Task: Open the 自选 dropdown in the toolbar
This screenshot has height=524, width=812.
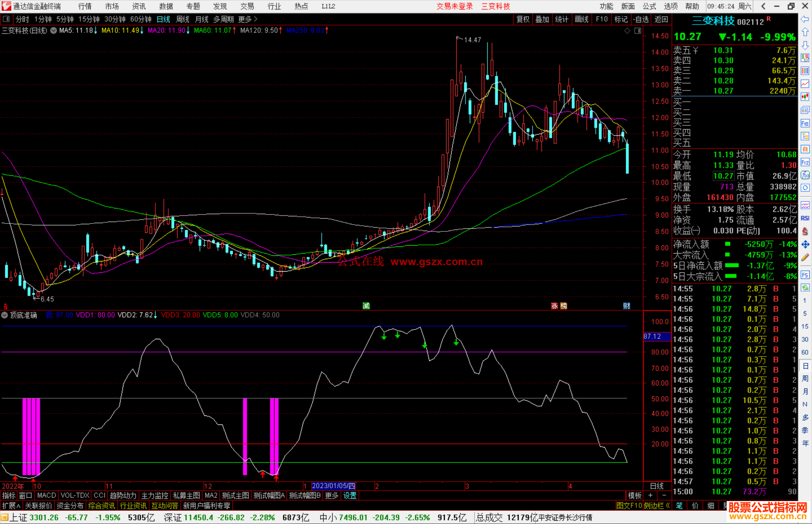Action: pos(640,19)
